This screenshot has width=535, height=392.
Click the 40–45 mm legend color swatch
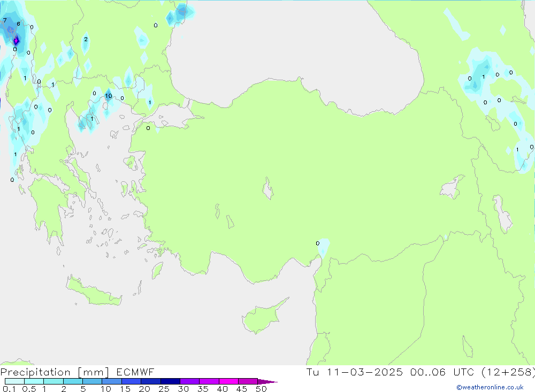point(228,381)
